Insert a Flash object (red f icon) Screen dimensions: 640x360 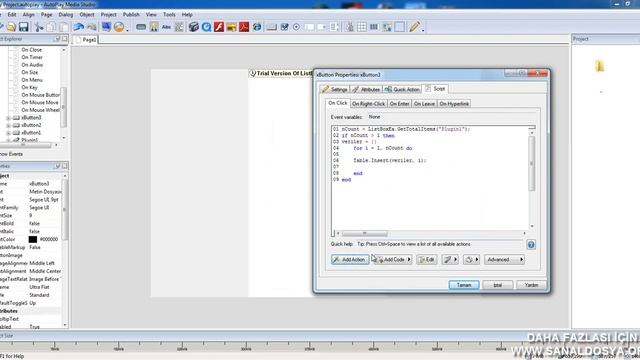click(x=219, y=27)
